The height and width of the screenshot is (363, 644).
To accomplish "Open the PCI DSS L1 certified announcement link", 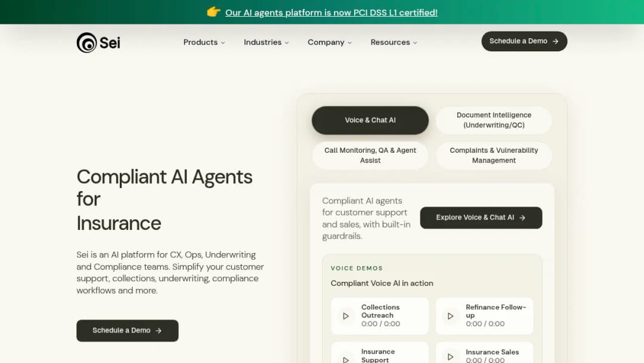I will pos(332,13).
